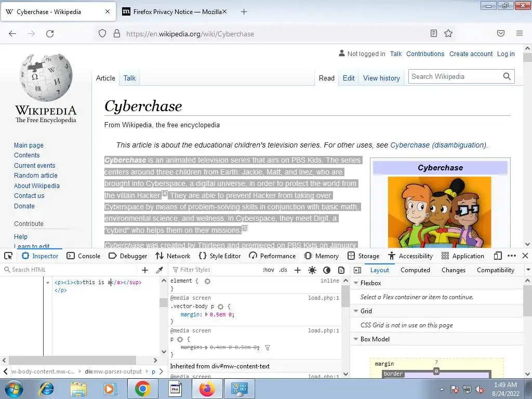Expand the margin 0.5em 0 shorthand arrow
Screen dimensions: 532x399
coord(206,314)
